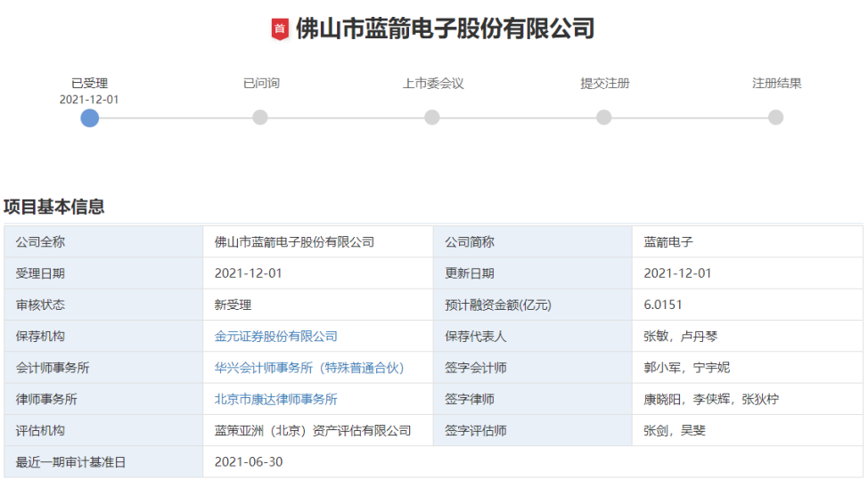Click the audit base date 2021-06-30
This screenshot has height=480, width=868.
coord(249,462)
